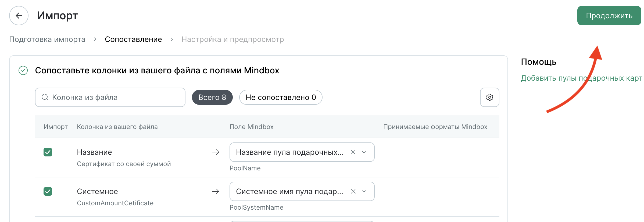Click the mapping arrow in Название row
644x222 pixels.
point(216,152)
